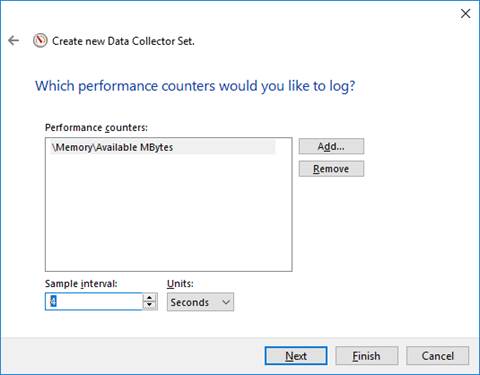The image size is (480, 375).
Task: Click Finish to complete the wizard
Action: click(367, 356)
